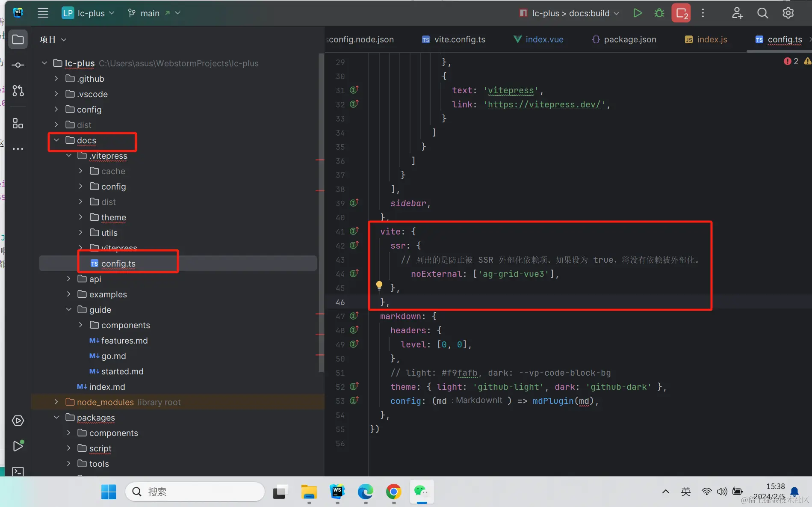This screenshot has width=812, height=507.
Task: Switch to the package.json tab
Action: point(624,39)
